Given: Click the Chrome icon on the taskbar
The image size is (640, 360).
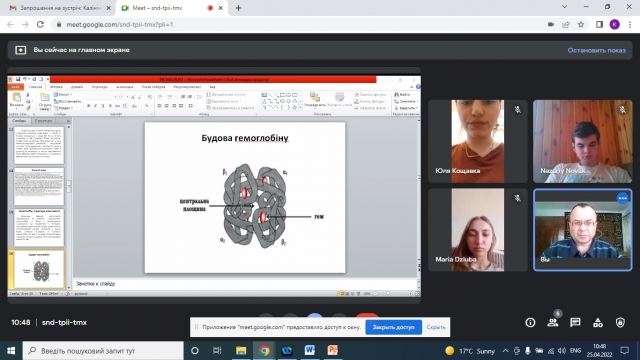Looking at the screenshot, I should (x=264, y=350).
